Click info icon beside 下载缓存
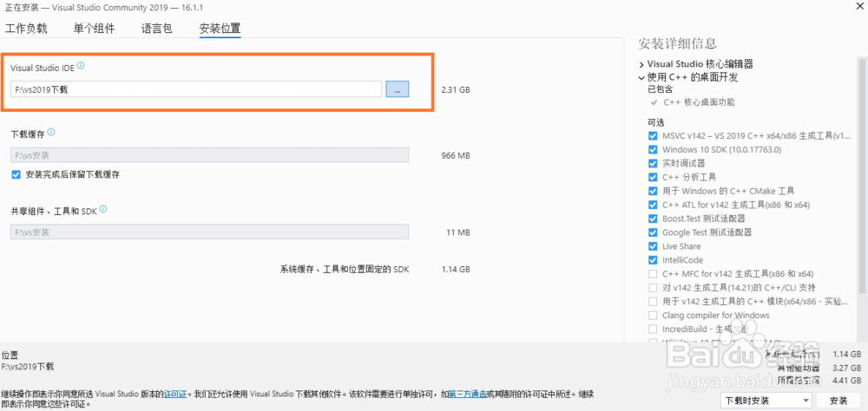The height and width of the screenshot is (411, 868). pos(51,133)
